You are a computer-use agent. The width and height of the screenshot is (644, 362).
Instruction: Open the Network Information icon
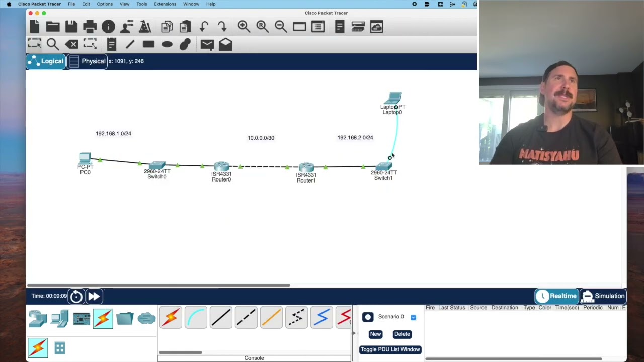(x=108, y=26)
